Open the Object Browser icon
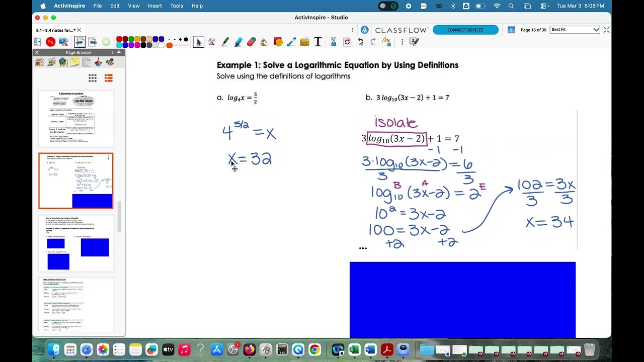 pos(63,62)
